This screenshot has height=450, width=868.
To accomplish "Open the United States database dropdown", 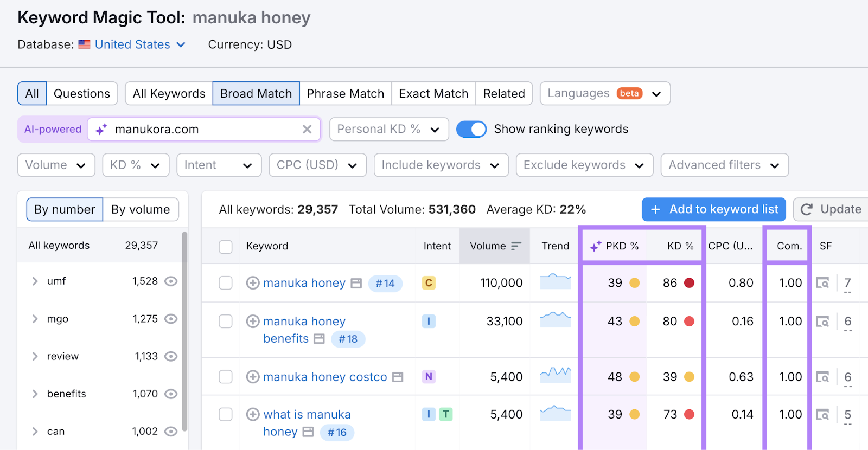I will pyautogui.click(x=140, y=44).
